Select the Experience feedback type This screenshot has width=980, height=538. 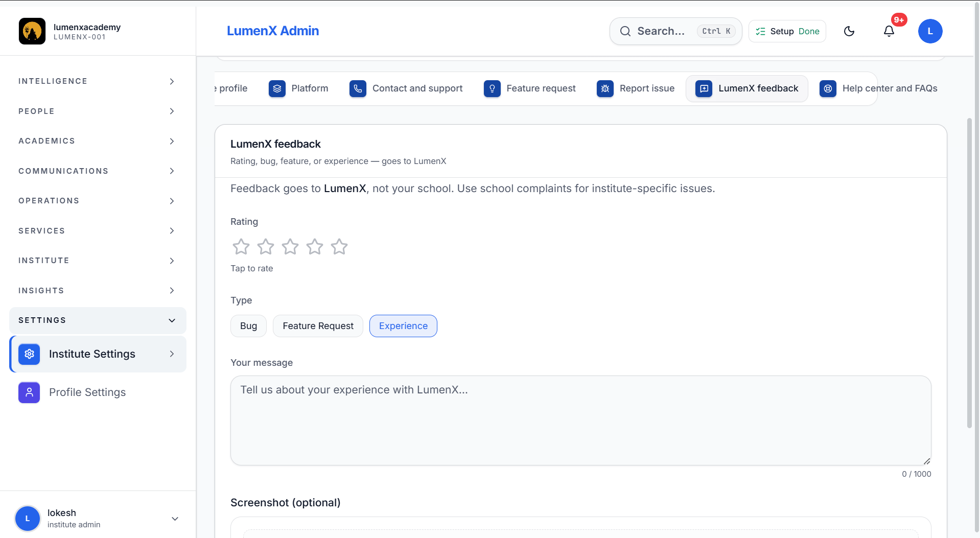click(403, 326)
